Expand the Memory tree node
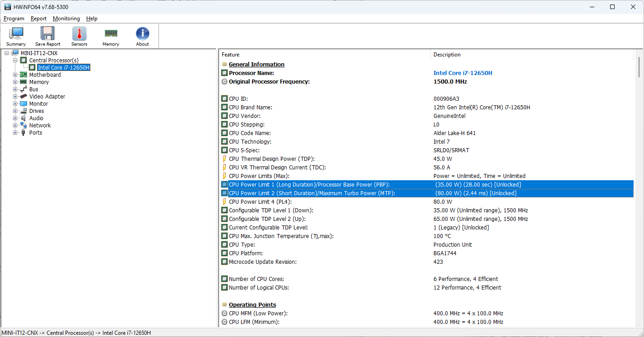644x337 pixels. pos(15,82)
